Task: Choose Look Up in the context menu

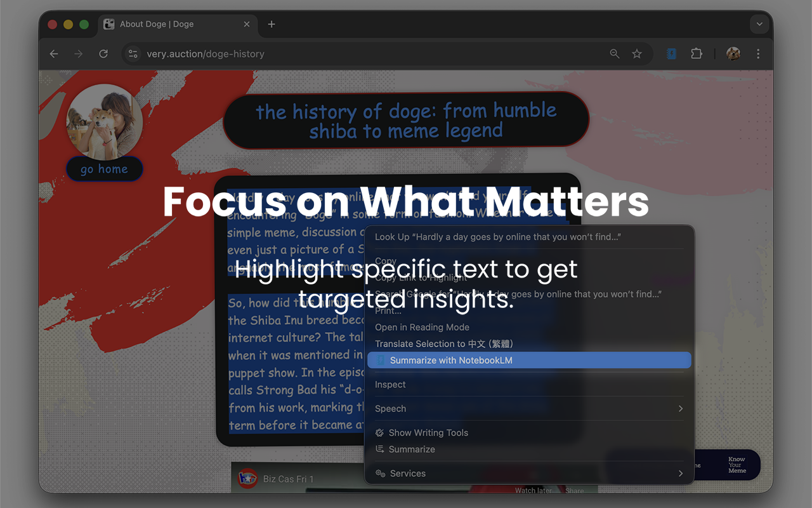Action: coord(529,237)
